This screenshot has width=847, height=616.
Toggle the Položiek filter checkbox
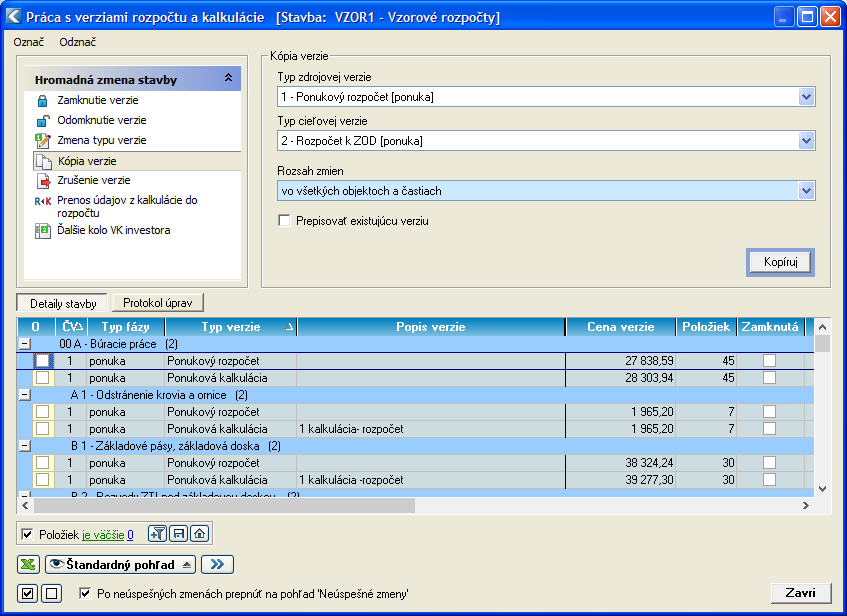point(27,534)
